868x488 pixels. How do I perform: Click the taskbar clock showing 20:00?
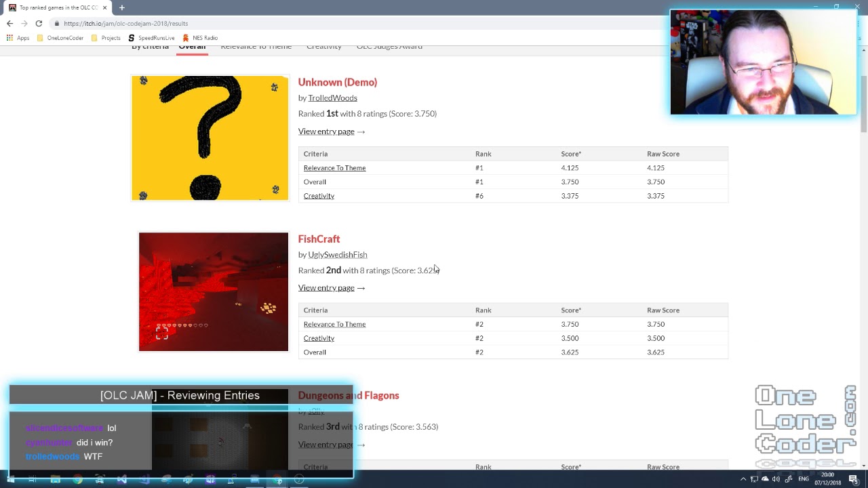click(828, 479)
